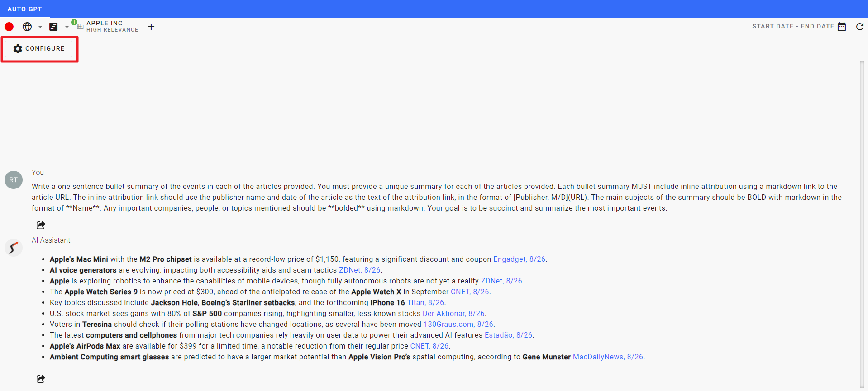Refresh results with the reload icon
Screen dimensions: 868x391
point(860,27)
